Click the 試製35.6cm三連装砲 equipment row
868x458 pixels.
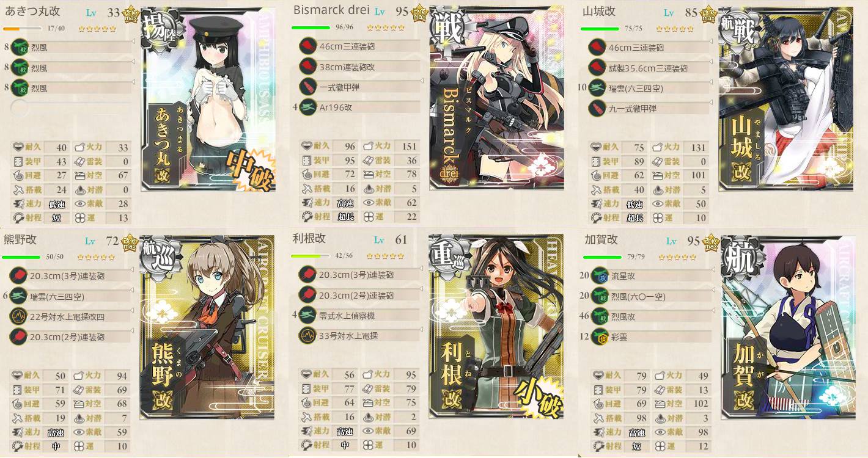[x=650, y=68]
